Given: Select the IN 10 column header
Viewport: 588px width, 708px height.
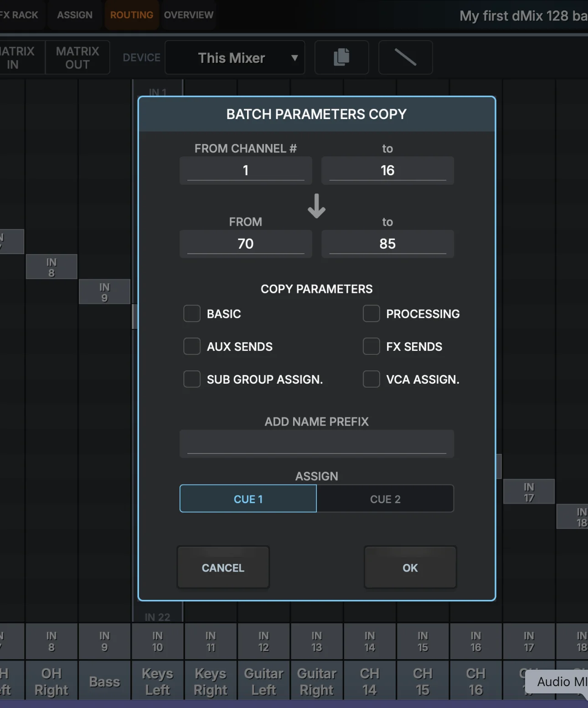Looking at the screenshot, I should (x=158, y=641).
